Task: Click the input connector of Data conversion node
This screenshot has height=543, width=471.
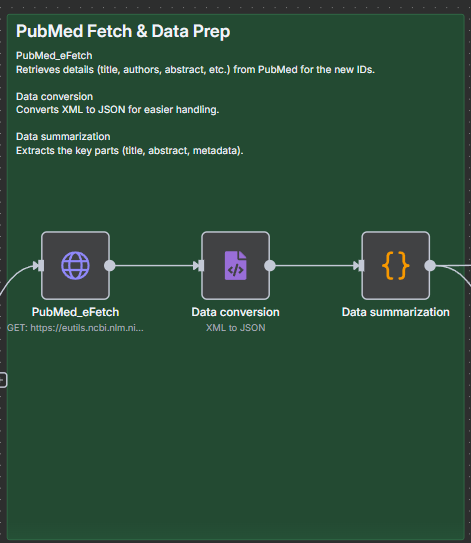Action: coord(201,266)
